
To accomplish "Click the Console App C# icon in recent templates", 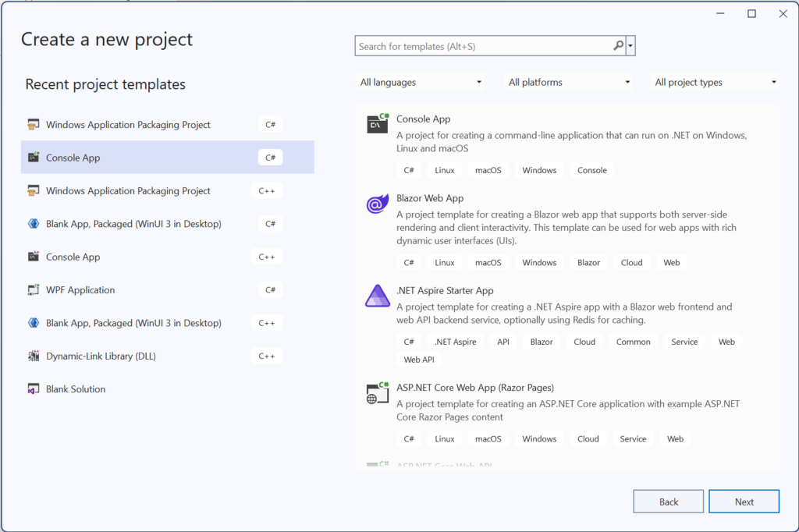I will point(33,158).
